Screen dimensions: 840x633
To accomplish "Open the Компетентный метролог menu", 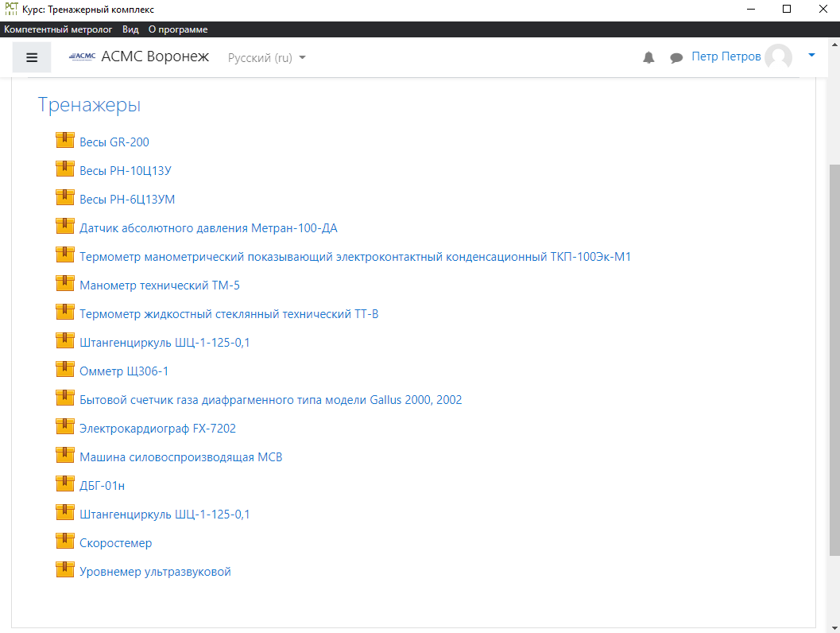I will pyautogui.click(x=60, y=29).
